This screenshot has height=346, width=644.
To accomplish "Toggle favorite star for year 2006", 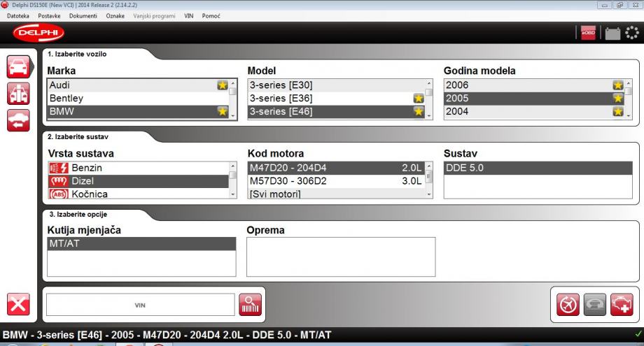I will 617,85.
